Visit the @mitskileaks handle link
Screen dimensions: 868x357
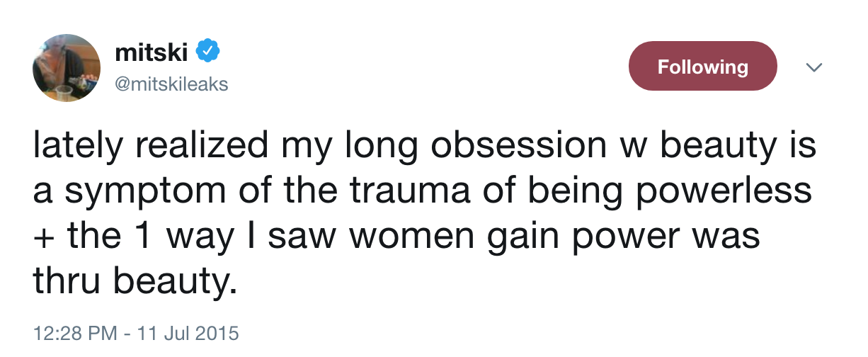click(x=171, y=84)
